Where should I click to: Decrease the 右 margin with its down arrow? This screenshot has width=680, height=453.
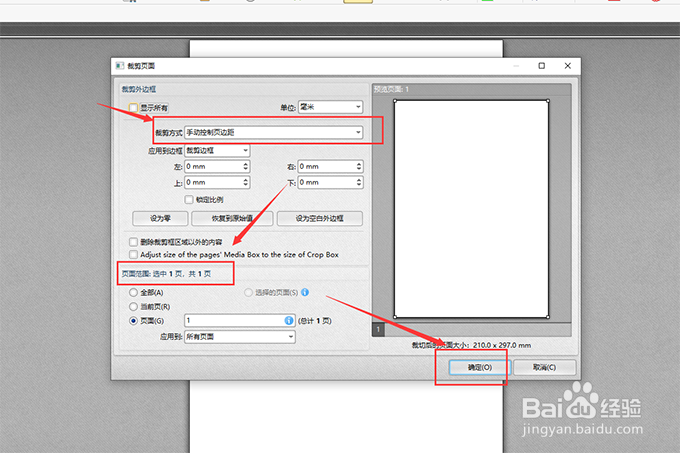(359, 169)
